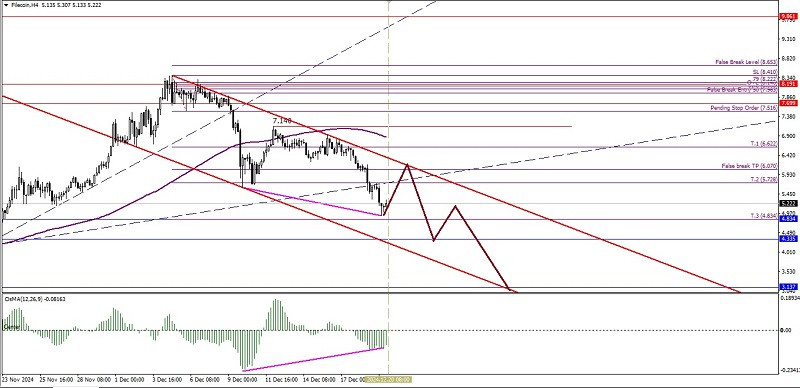The width and height of the screenshot is (800, 388).
Task: Click the current price tag 5.222
Action: [x=788, y=203]
